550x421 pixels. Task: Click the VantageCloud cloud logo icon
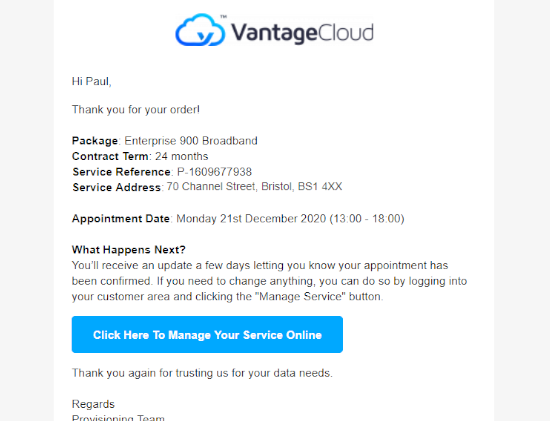tap(200, 30)
